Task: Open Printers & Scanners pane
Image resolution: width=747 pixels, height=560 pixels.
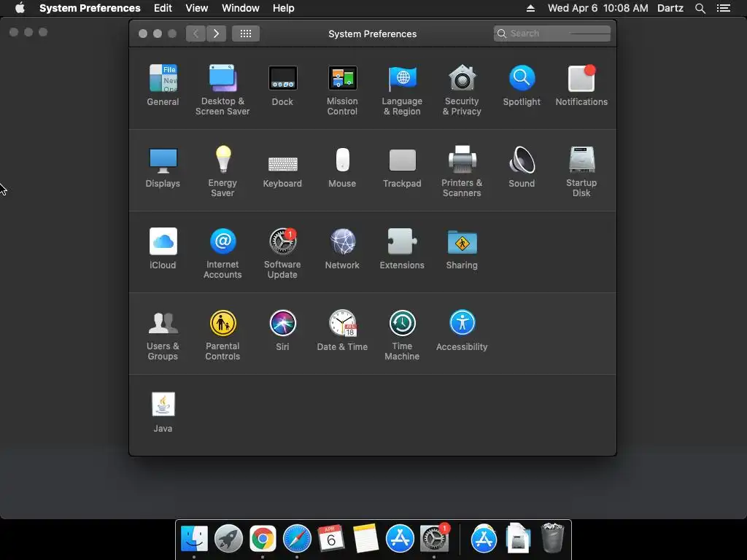Action: pos(462,171)
